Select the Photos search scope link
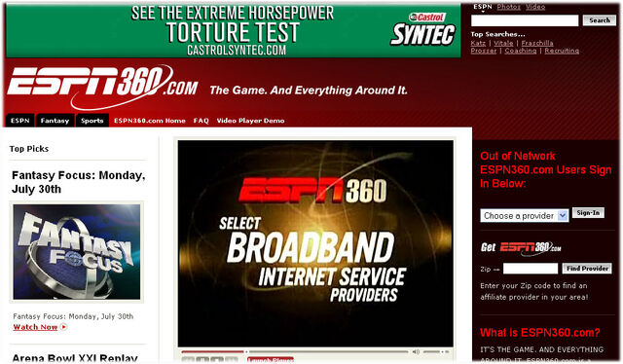 [508, 7]
